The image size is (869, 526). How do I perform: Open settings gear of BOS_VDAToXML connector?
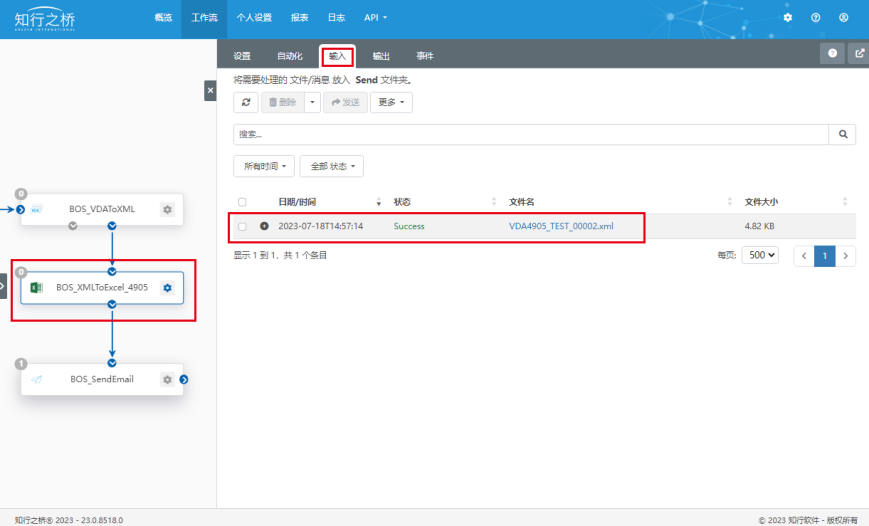(167, 209)
